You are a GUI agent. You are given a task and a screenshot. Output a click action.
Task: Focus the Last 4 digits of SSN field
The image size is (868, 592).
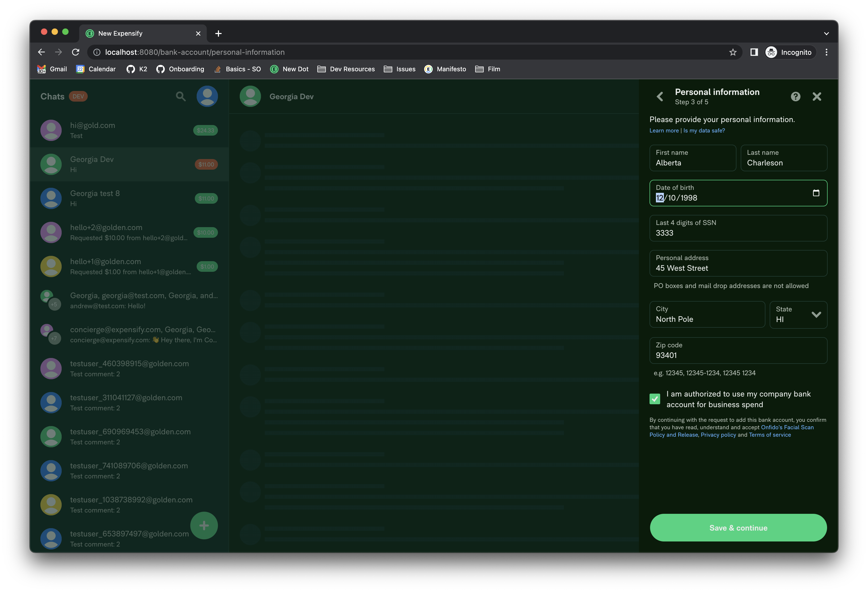(x=738, y=228)
